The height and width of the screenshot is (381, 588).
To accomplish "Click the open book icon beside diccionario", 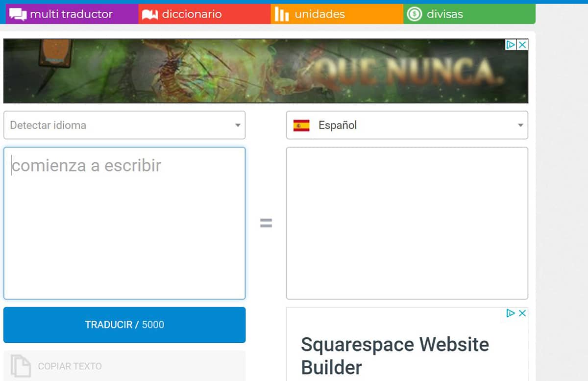I will click(148, 14).
